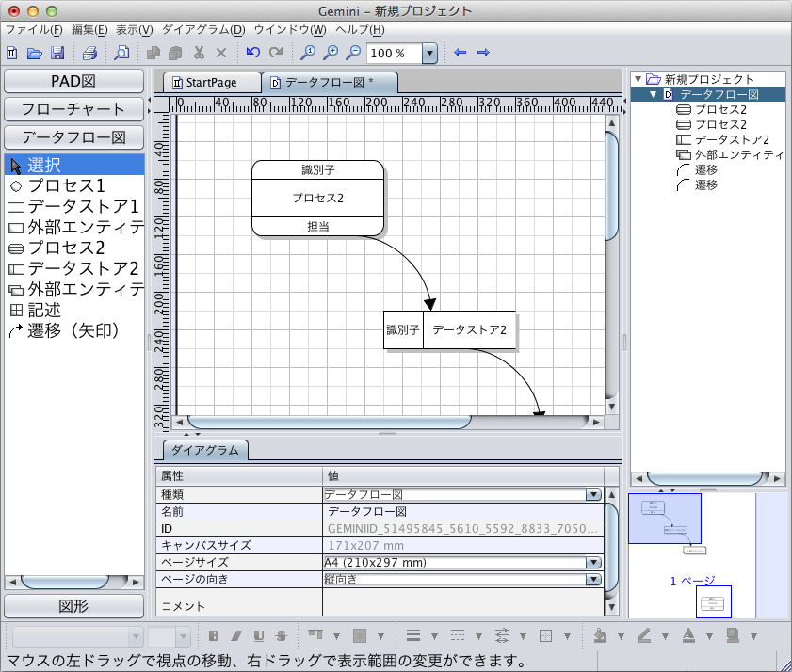This screenshot has height=672, width=792.
Task: Open the dropdown arrow beside the line width icon
Action: pos(434,636)
